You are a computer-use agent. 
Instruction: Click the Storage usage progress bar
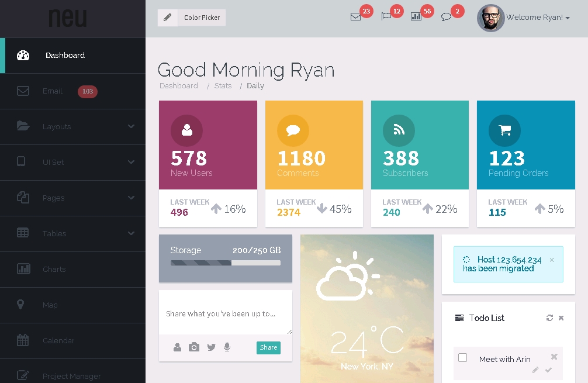[x=226, y=263]
